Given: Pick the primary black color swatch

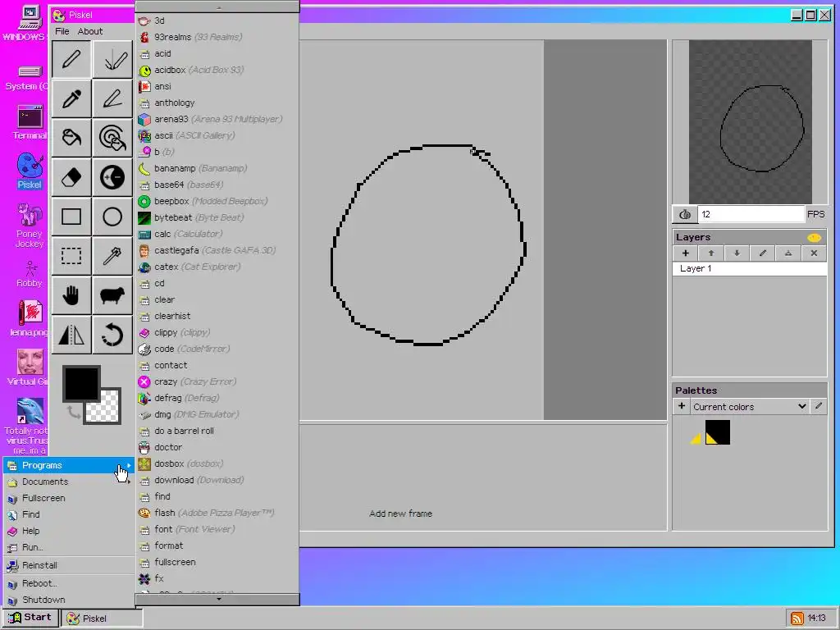Looking at the screenshot, I should click(x=81, y=382).
